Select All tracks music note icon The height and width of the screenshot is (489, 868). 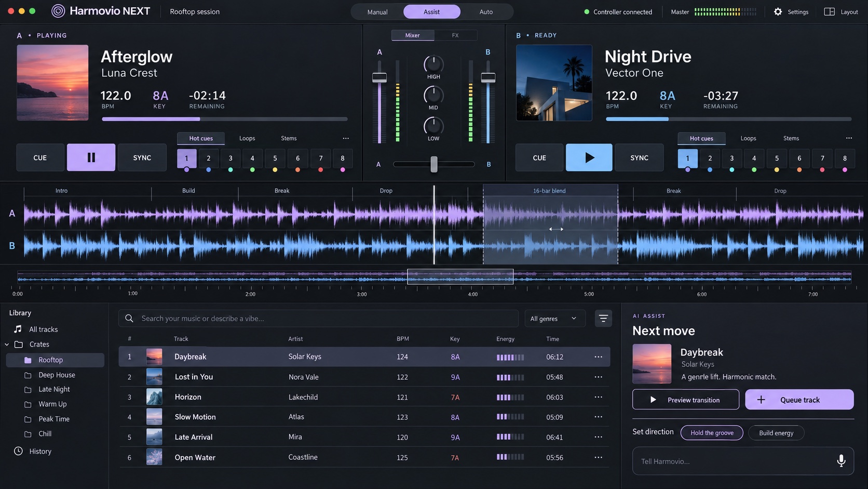pyautogui.click(x=18, y=329)
